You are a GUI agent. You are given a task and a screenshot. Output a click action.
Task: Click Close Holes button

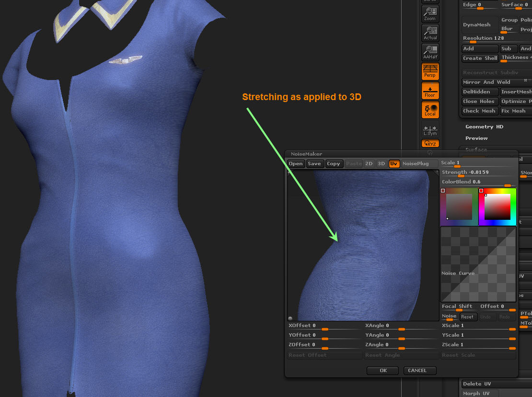point(480,102)
